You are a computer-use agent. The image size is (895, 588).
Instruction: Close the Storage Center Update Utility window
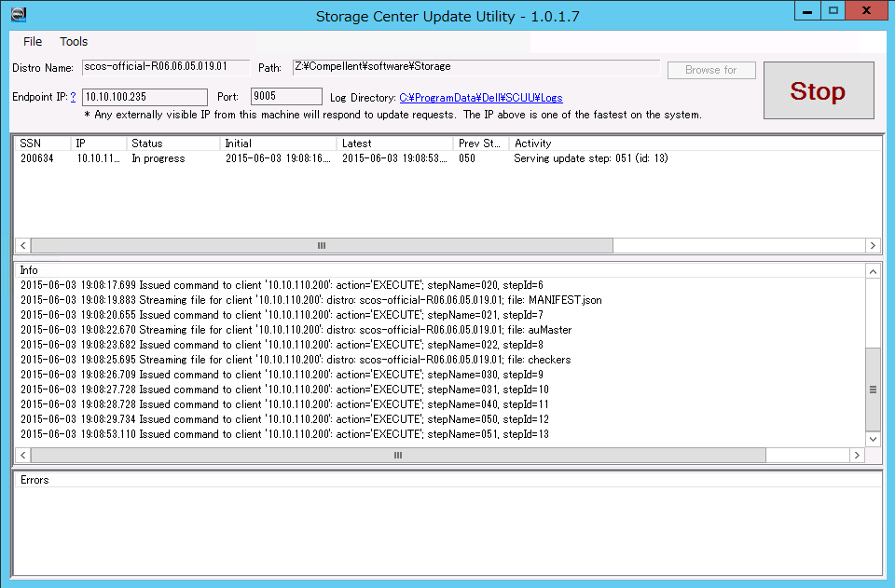tap(866, 11)
